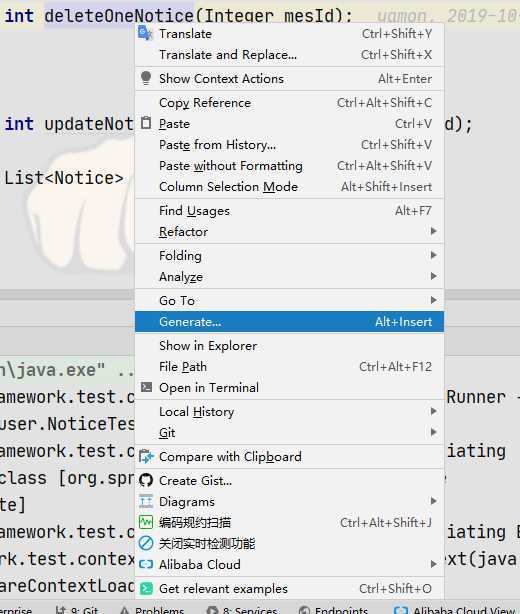
Task: Choose 编码规约扫描 menu entry
Action: tap(289, 522)
